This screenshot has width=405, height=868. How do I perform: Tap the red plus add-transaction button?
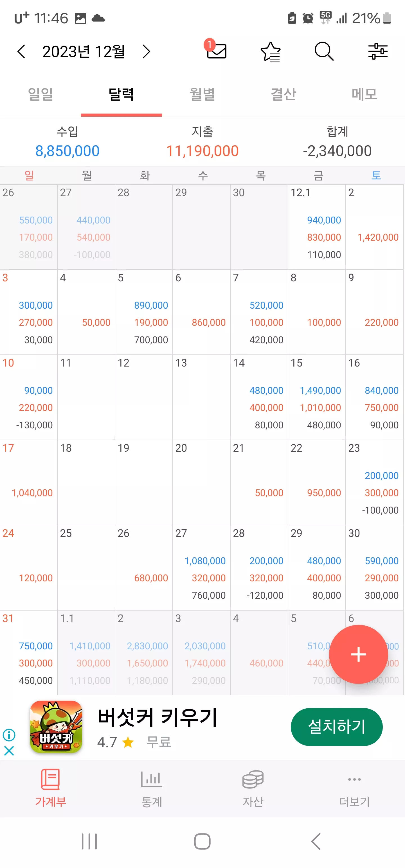tap(358, 654)
